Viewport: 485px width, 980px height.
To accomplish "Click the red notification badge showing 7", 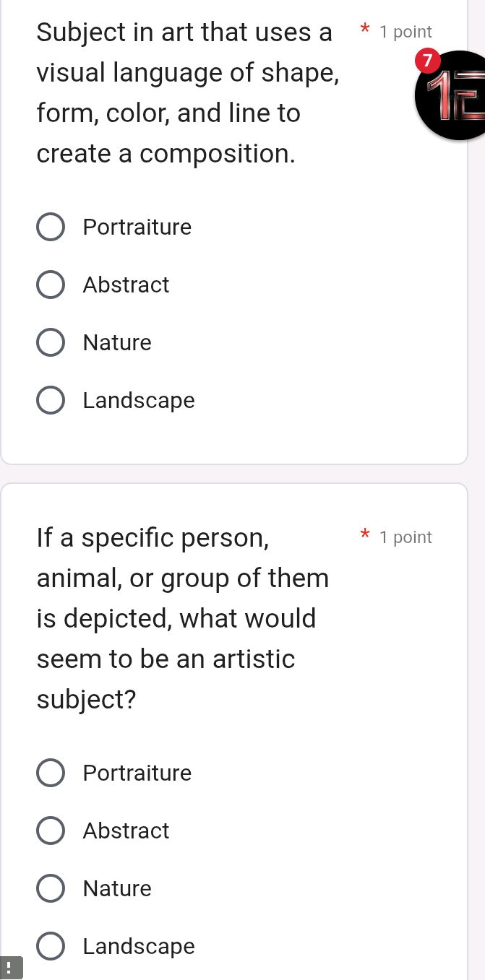I will point(428,61).
